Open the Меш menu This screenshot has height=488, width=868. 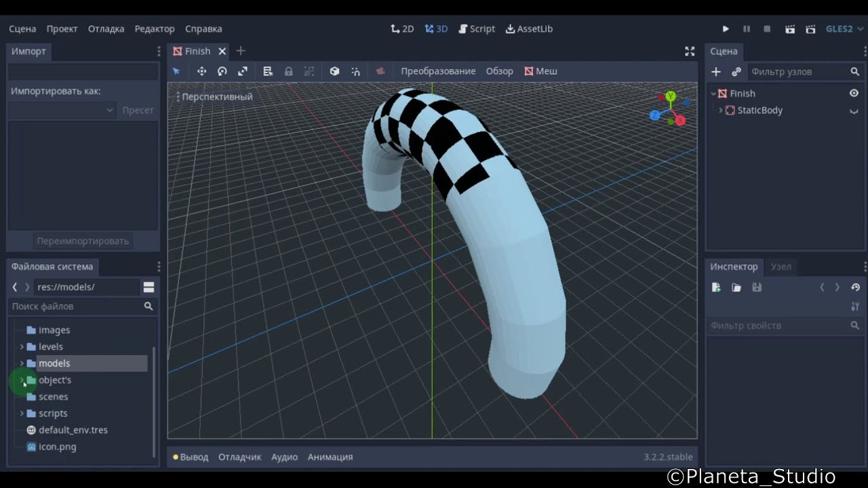click(x=540, y=71)
